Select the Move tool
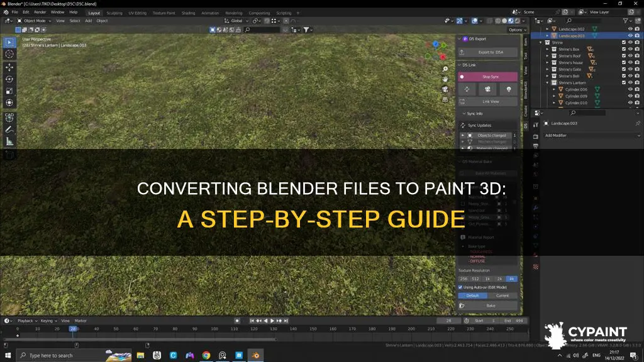 coord(9,67)
